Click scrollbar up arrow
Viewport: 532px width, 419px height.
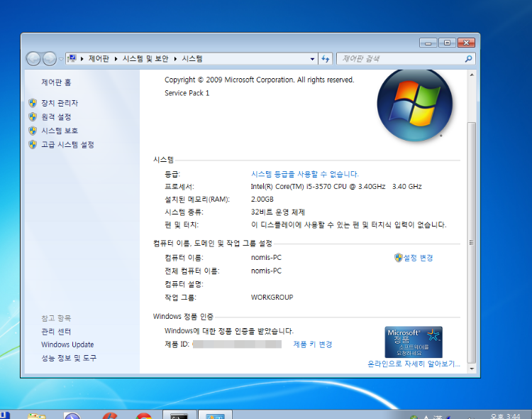(x=472, y=75)
